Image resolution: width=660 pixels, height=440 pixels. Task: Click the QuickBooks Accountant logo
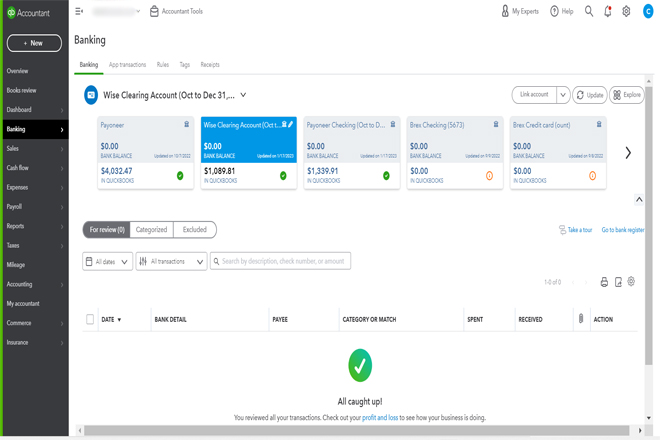tap(29, 13)
